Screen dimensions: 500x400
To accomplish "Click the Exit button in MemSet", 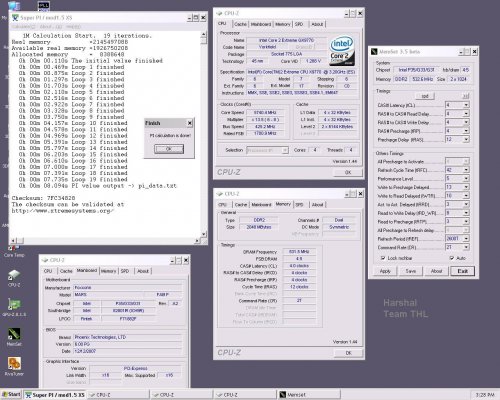I will coord(462,271).
